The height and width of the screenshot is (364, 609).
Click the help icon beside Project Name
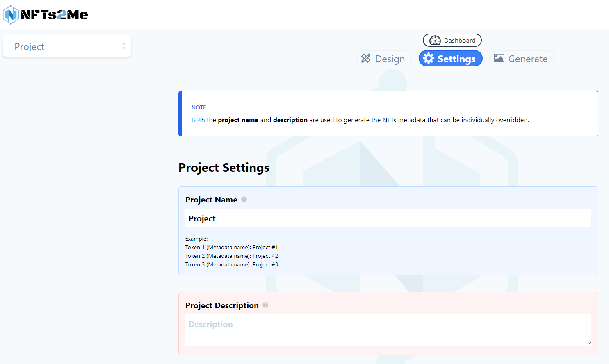pyautogui.click(x=244, y=199)
